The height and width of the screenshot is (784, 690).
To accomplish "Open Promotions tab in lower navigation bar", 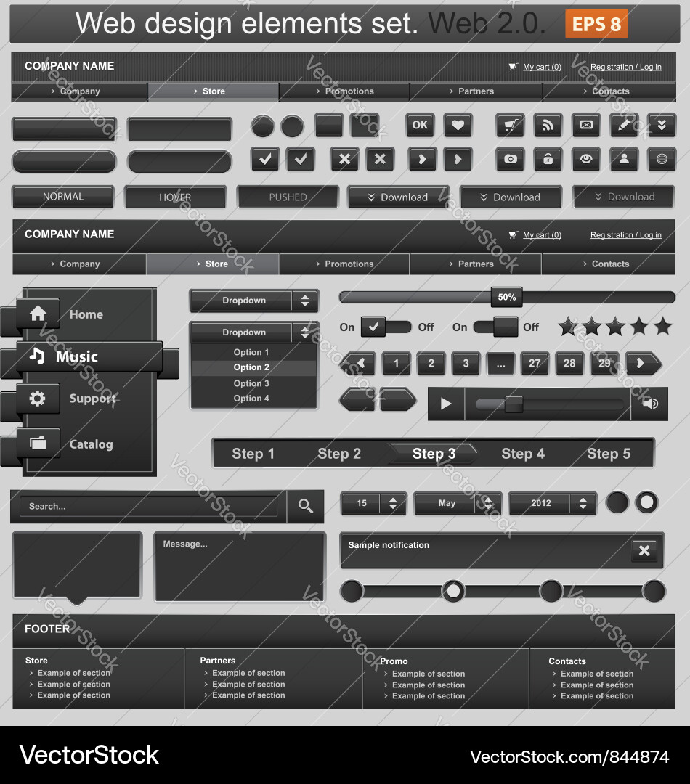I will [345, 264].
